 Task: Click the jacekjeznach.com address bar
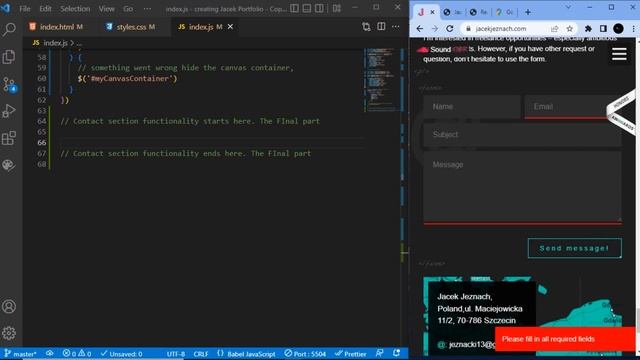coord(501,29)
